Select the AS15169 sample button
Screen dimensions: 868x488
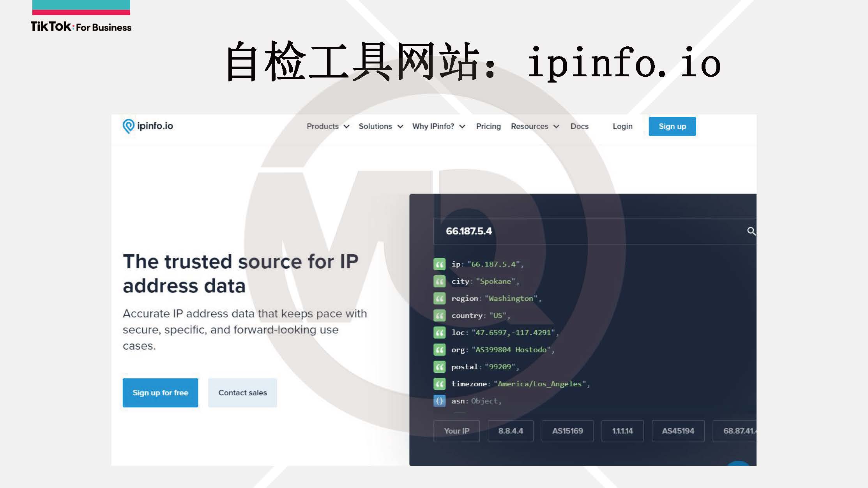[x=567, y=431]
